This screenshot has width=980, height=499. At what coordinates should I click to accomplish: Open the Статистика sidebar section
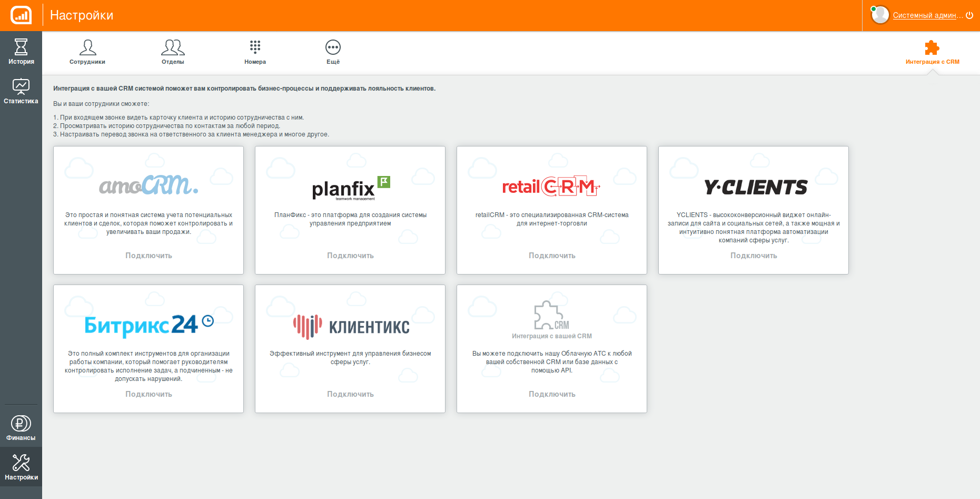21,91
